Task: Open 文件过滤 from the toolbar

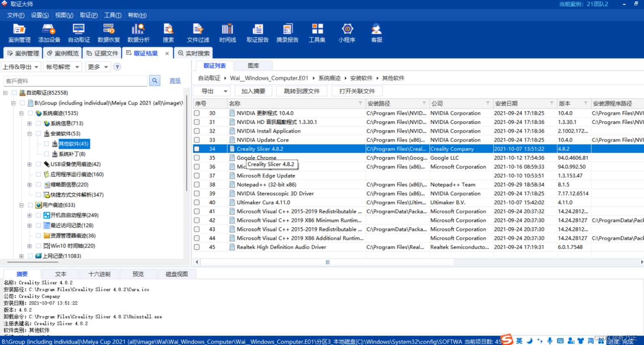Action: (198, 33)
